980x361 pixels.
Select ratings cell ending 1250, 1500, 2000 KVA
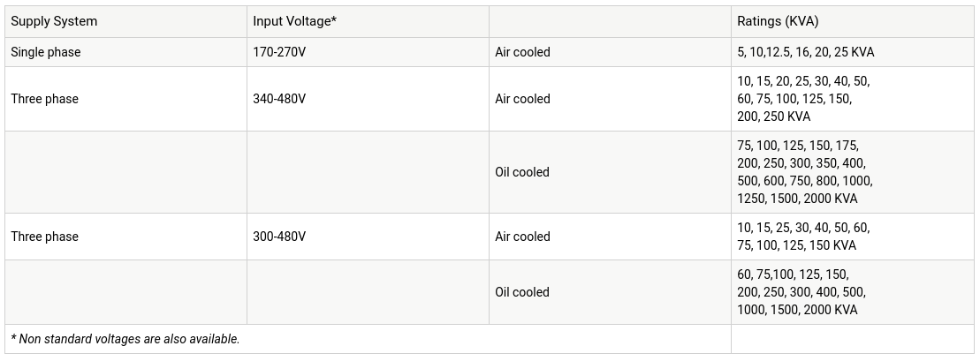pos(804,172)
